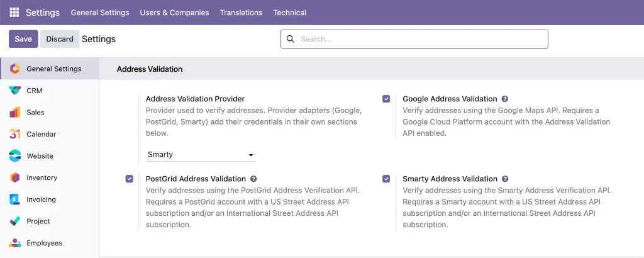
Task: Open the General Settings top menu
Action: 100,13
